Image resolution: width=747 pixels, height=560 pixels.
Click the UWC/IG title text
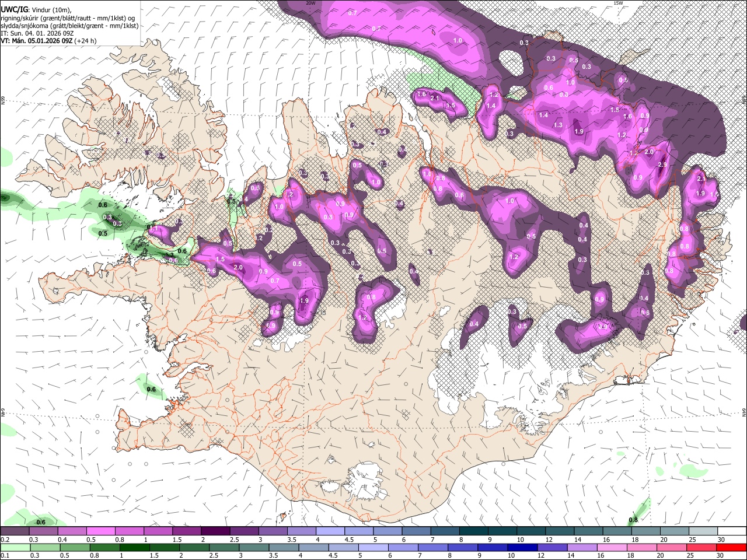(13, 9)
